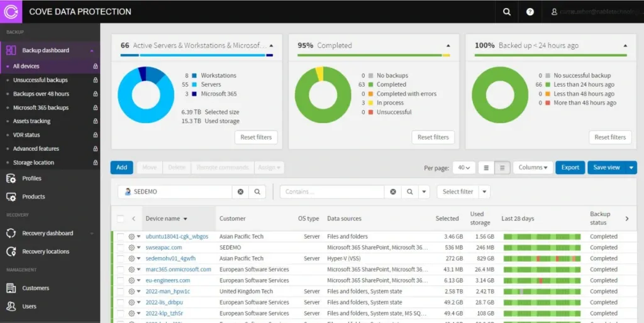644x323 pixels.
Task: Click search magnifier next to SEDEMO field
Action: pos(257,192)
